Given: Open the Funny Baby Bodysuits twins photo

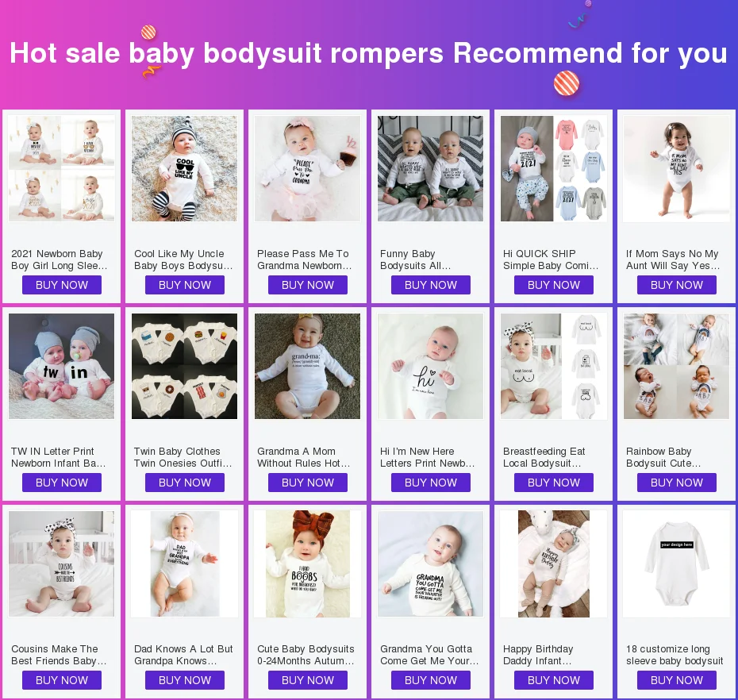Looking at the screenshot, I should pos(431,168).
